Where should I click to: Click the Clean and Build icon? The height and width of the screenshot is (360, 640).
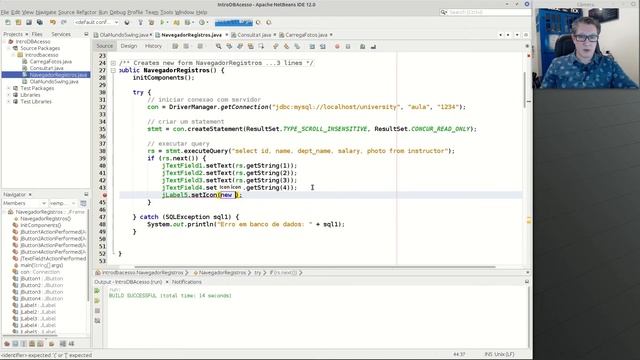(x=151, y=22)
